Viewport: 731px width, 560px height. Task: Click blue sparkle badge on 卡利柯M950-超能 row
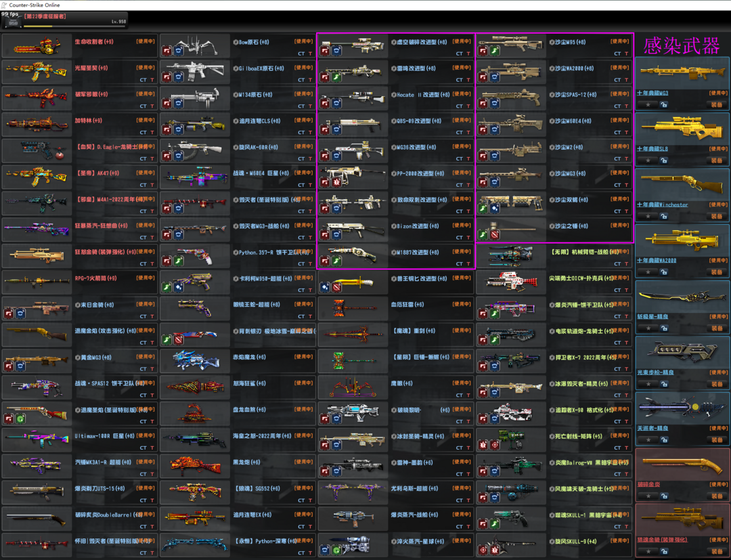pos(179,287)
